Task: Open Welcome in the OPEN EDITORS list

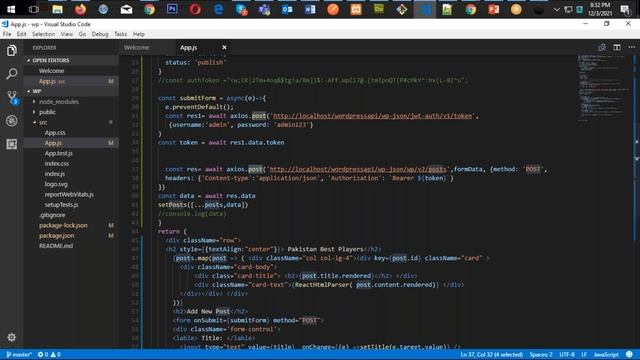Action: 51,71
